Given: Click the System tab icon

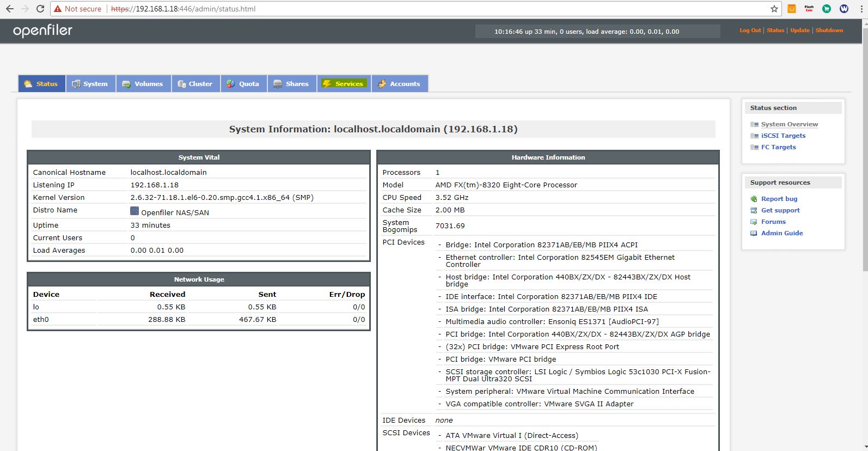Looking at the screenshot, I should tap(76, 84).
